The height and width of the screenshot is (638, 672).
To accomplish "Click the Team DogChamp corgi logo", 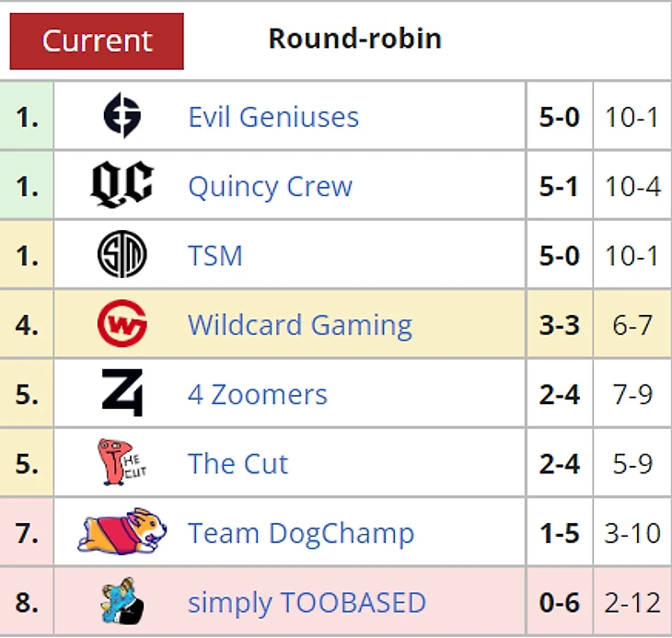I will coord(122,532).
